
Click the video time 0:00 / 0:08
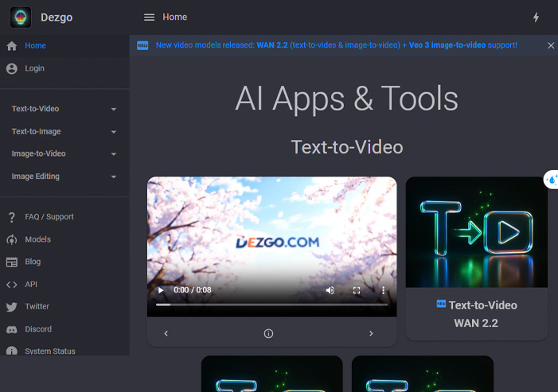[x=192, y=290]
